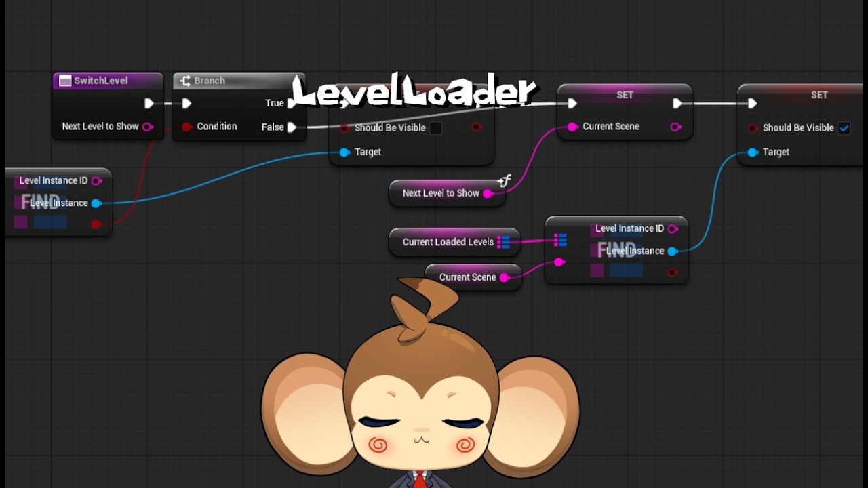Click the left FIND's Level Instance output pin
The width and height of the screenshot is (868, 488).
click(96, 203)
